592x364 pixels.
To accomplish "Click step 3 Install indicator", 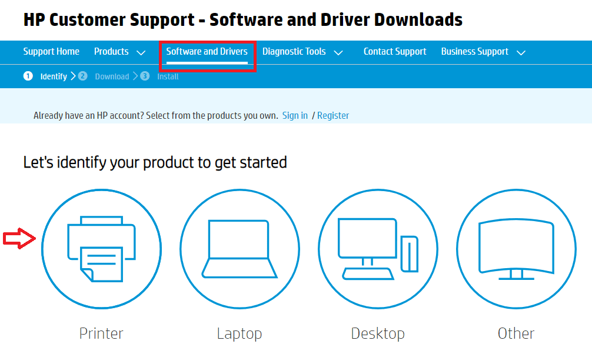I will (159, 76).
